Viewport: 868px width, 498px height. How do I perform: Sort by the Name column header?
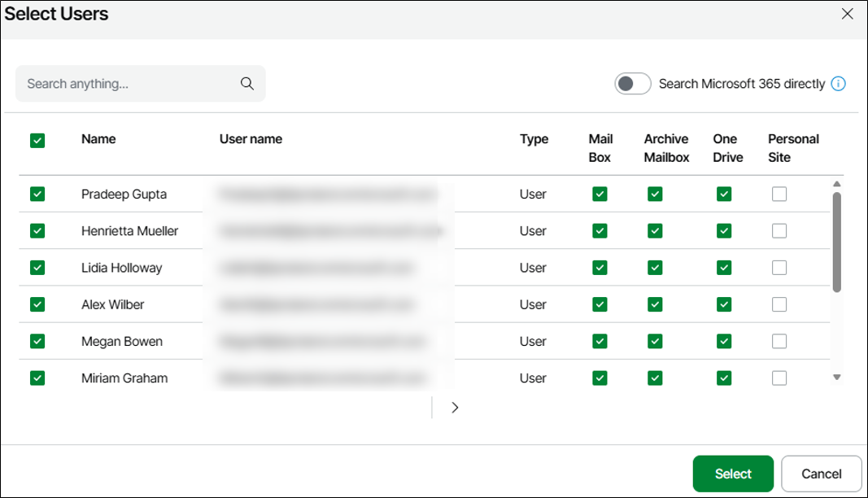click(98, 139)
